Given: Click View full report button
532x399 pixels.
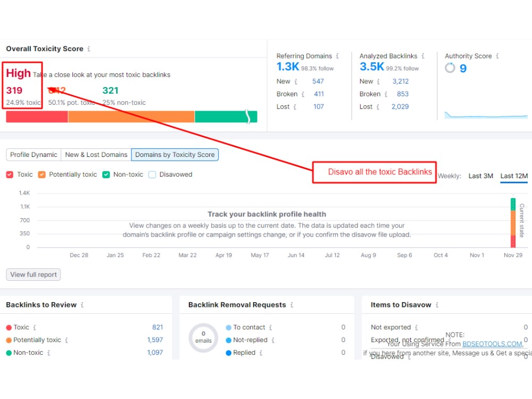Looking at the screenshot, I should [x=33, y=275].
